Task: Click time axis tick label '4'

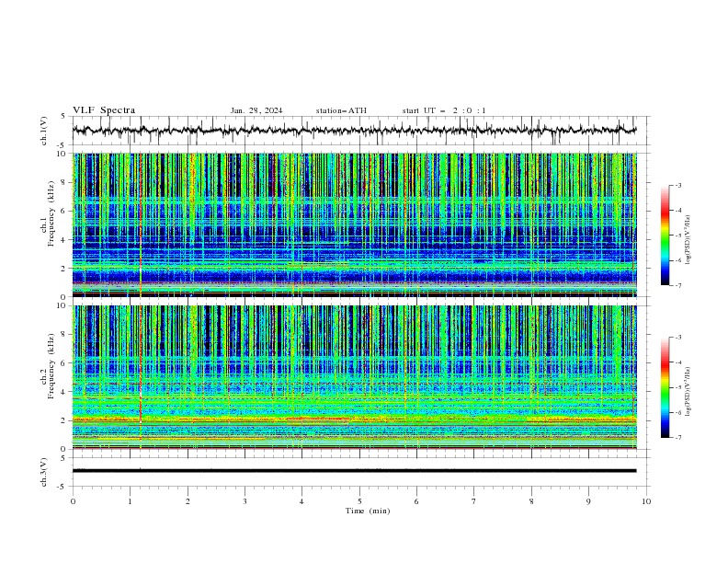Action: click(302, 501)
